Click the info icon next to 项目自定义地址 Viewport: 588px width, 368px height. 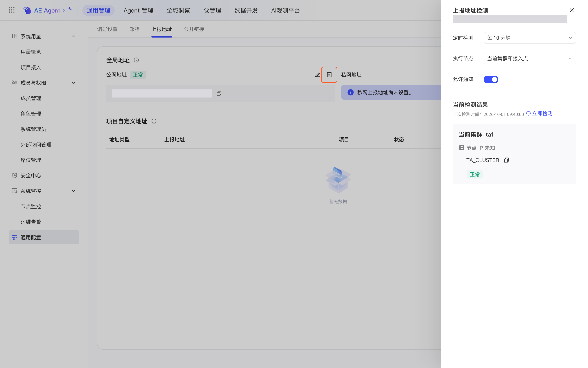pyautogui.click(x=154, y=121)
